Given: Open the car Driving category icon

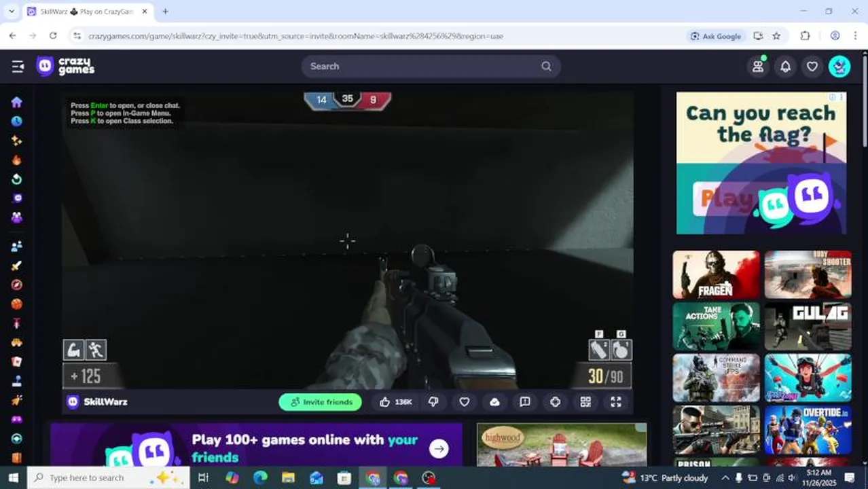Looking at the screenshot, I should click(16, 342).
